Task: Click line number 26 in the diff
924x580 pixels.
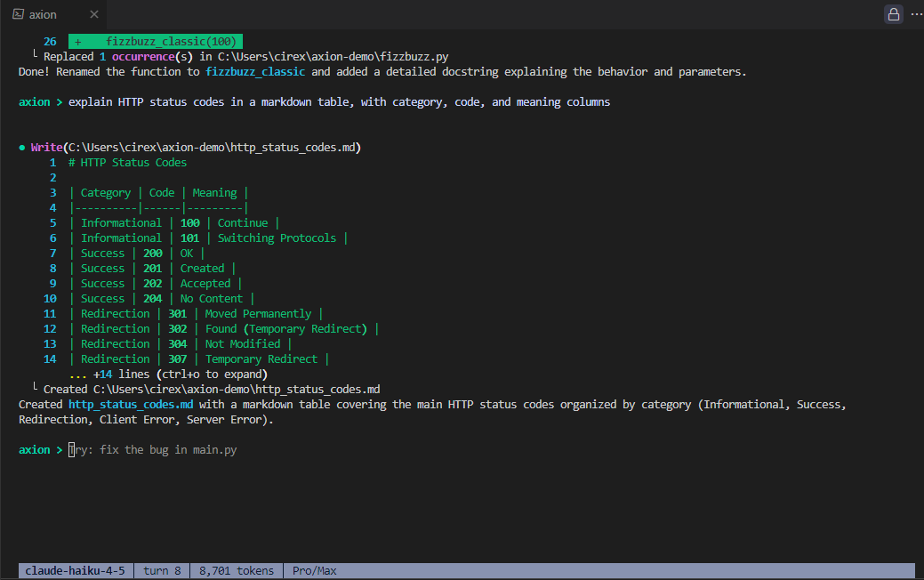Action: [50, 41]
